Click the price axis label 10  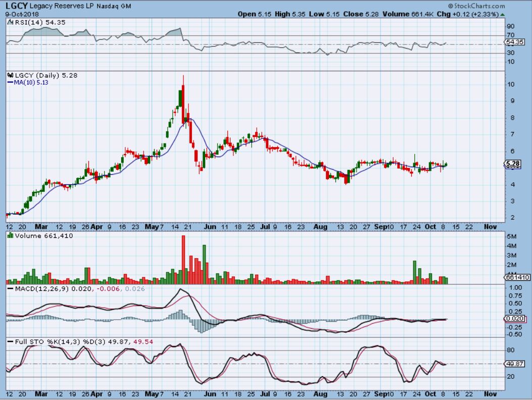[x=511, y=84]
